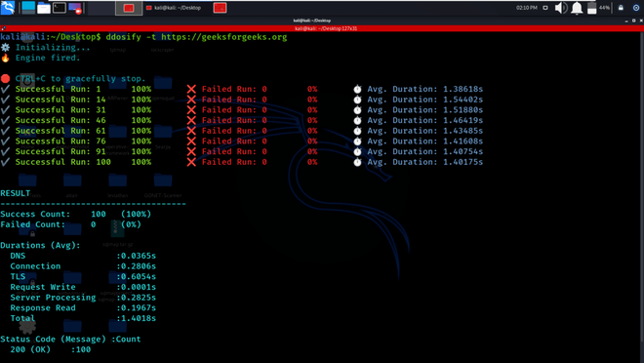Launch the terminal emulator from panel
Image resolution: width=644 pixels, height=363 pixels.
click(x=60, y=8)
